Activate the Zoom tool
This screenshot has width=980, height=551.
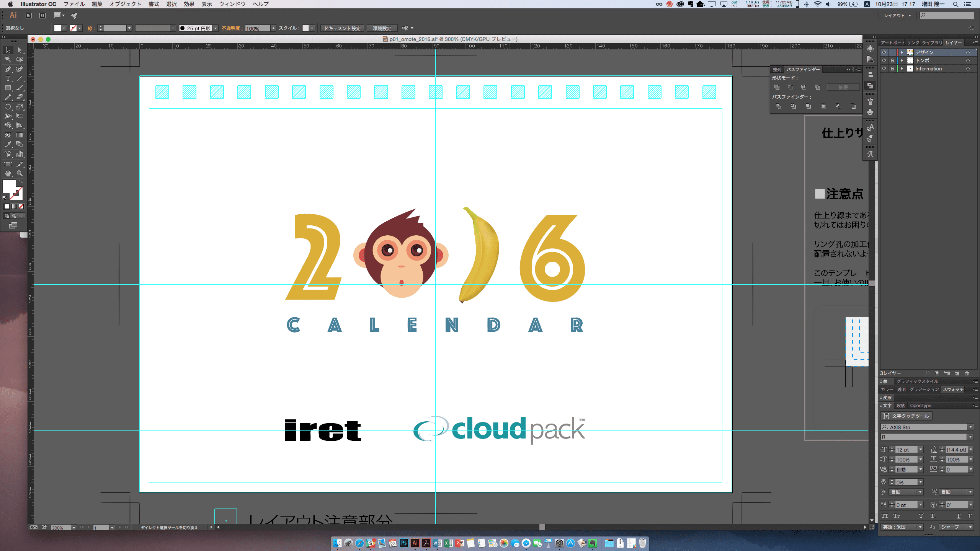[20, 173]
